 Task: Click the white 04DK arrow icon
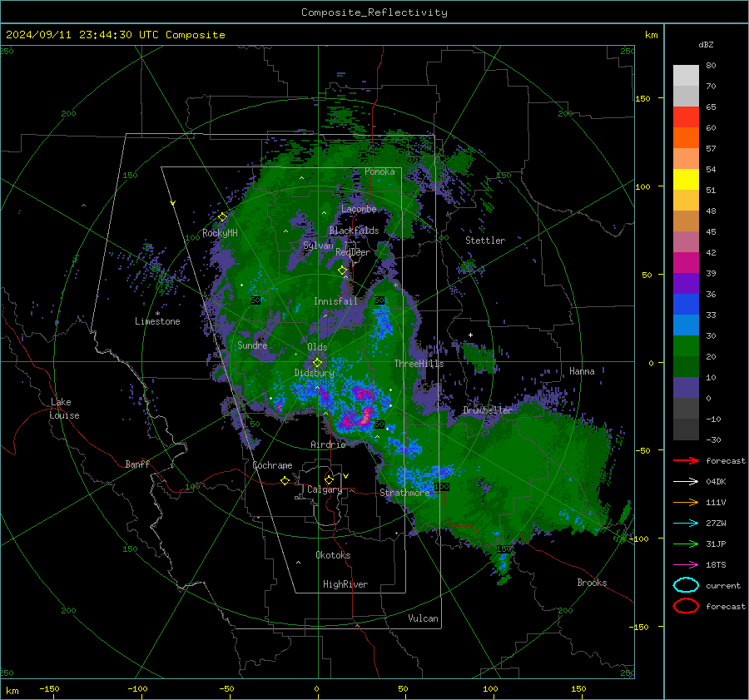(x=686, y=482)
